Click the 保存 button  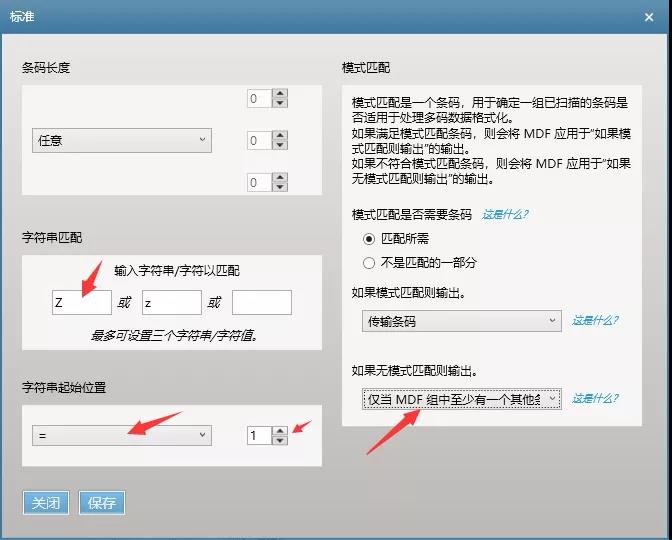point(102,502)
